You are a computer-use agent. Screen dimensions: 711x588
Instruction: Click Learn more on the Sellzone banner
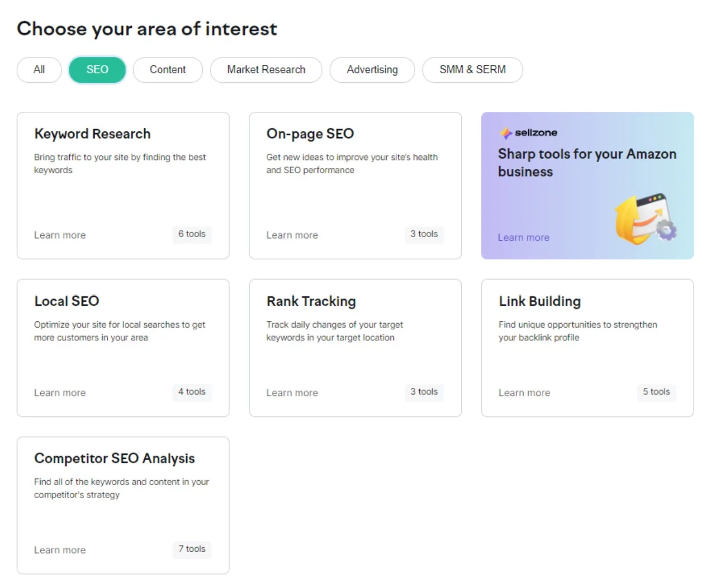523,237
